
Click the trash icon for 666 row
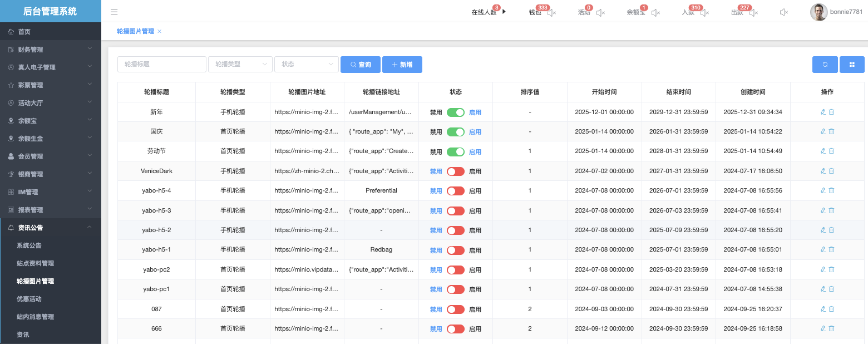click(832, 328)
